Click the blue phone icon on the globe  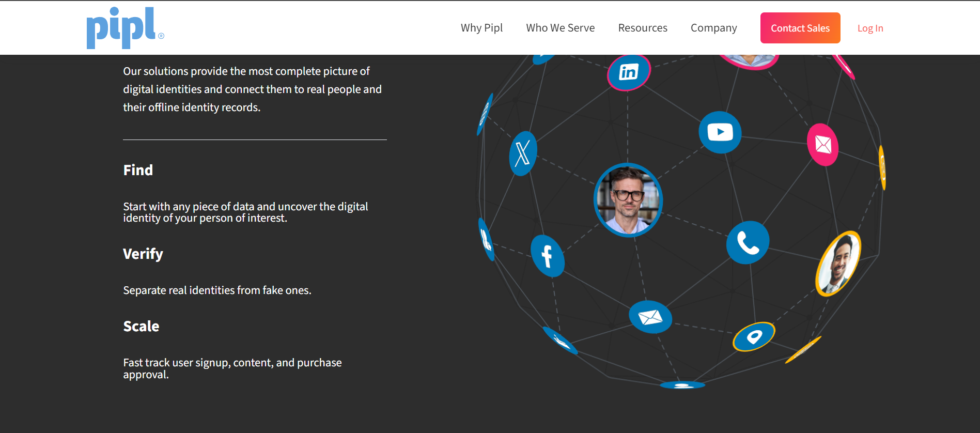pos(748,242)
